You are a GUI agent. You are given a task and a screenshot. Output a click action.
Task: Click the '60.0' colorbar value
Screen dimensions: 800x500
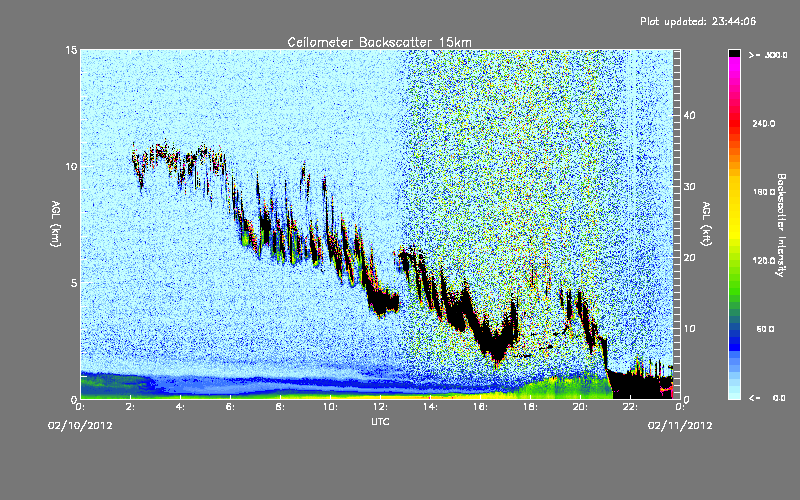tap(765, 329)
